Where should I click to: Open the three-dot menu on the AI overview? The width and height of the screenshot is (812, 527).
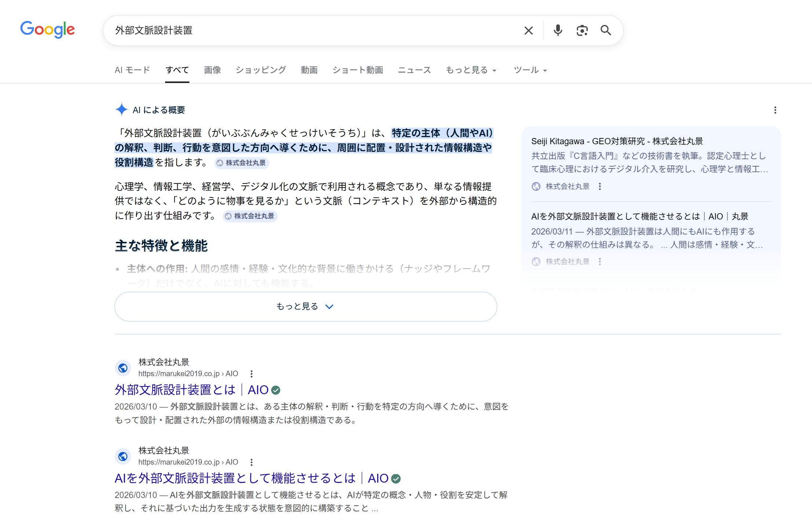(x=775, y=109)
